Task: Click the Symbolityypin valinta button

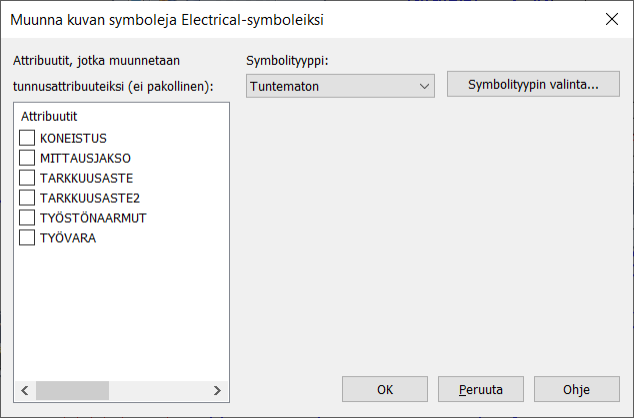Action: click(533, 85)
